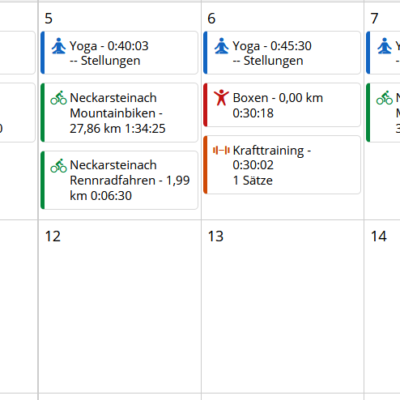The width and height of the screenshot is (400, 400).
Task: Open Krafttraining 0:30:02 activity
Action: click(282, 165)
